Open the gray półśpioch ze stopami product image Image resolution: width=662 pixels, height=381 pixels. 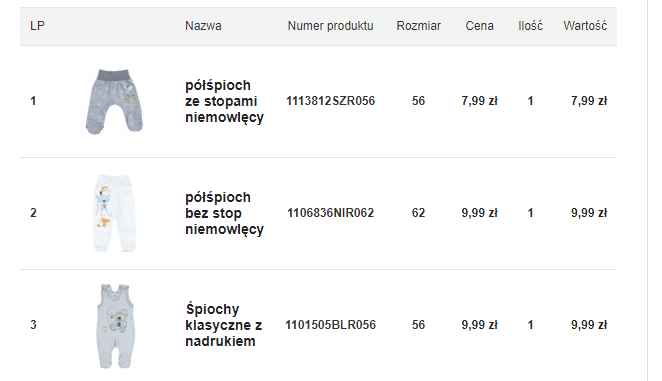[x=114, y=102]
